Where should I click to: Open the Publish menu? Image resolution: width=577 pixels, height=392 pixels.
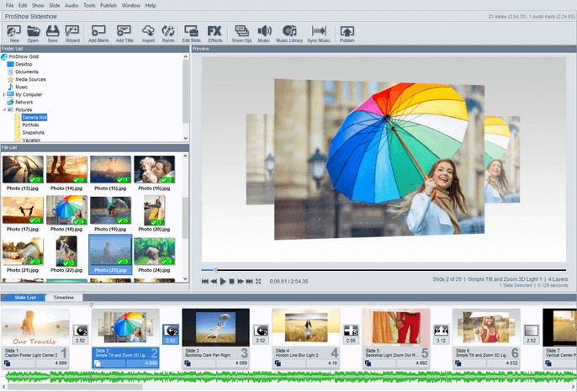coord(109,5)
